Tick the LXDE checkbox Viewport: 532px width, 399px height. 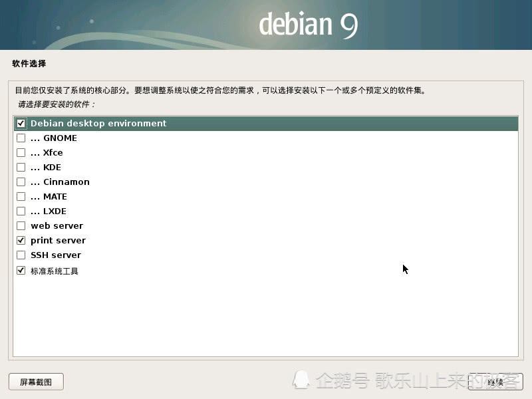tap(21, 211)
